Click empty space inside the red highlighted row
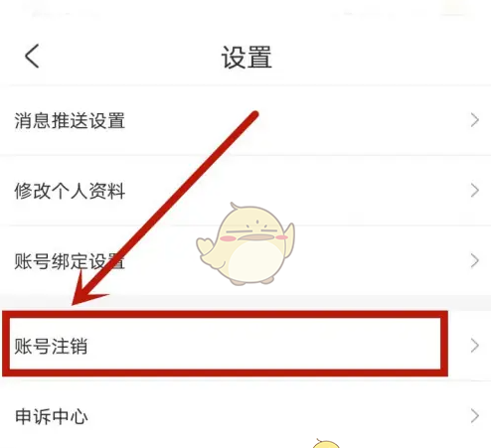491x448 pixels. [265, 345]
